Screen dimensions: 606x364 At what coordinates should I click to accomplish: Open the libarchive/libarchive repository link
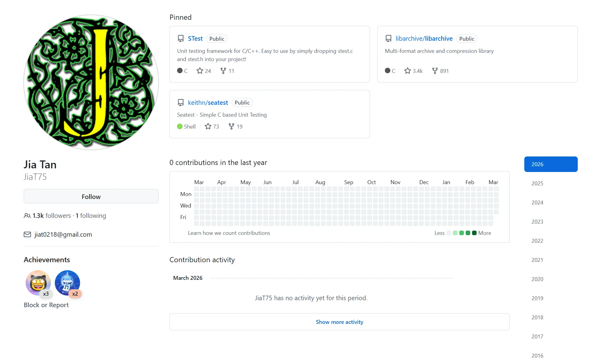(424, 38)
